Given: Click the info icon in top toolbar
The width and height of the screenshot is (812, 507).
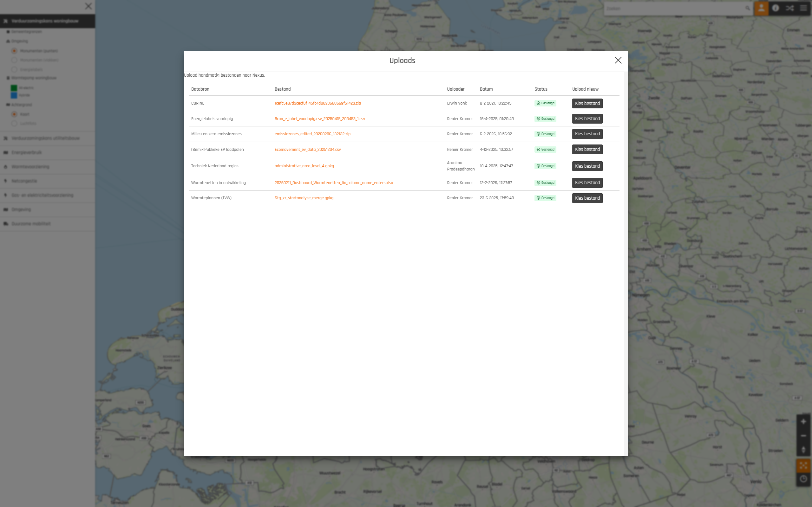Looking at the screenshot, I should pyautogui.click(x=776, y=8).
